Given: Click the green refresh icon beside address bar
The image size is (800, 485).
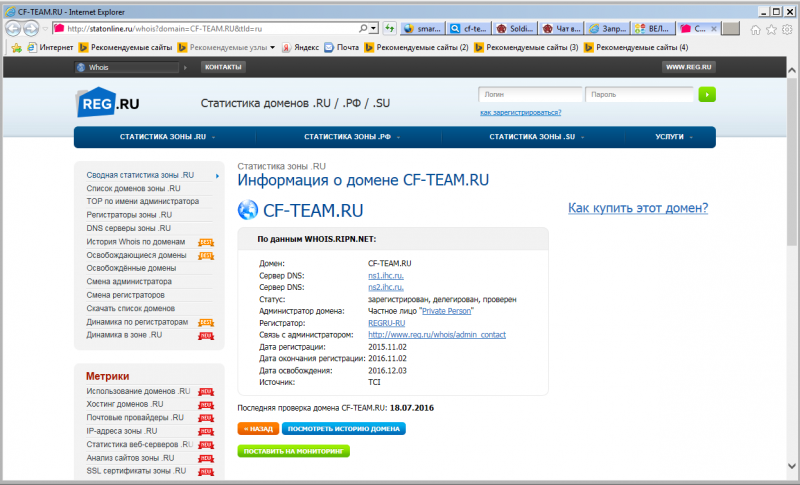Looking at the screenshot, I should pyautogui.click(x=389, y=29).
